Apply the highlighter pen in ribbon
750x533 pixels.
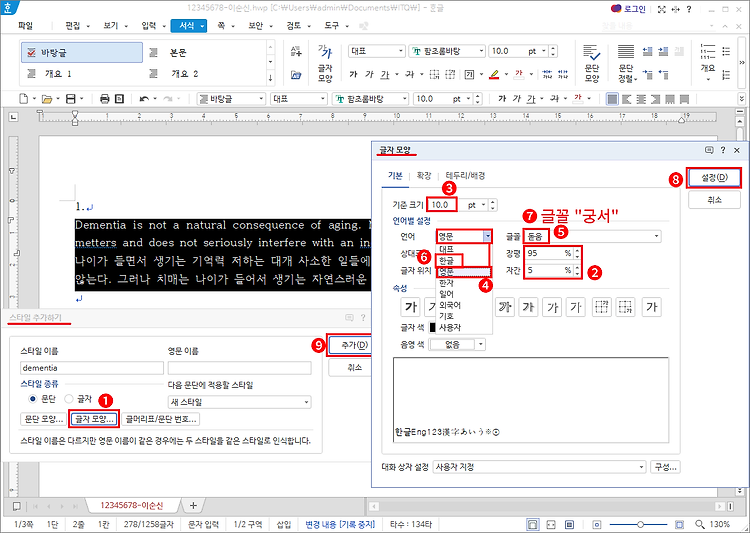[495, 74]
